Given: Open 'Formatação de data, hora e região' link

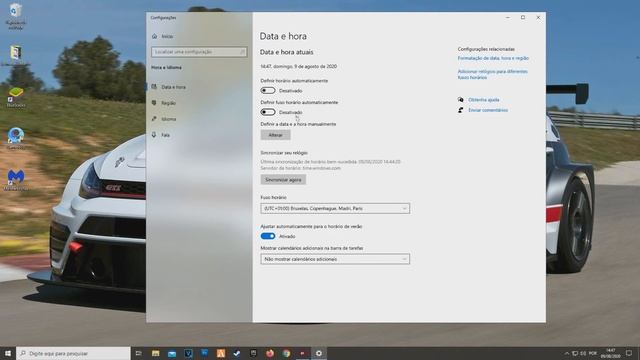Looking at the screenshot, I should click(493, 58).
